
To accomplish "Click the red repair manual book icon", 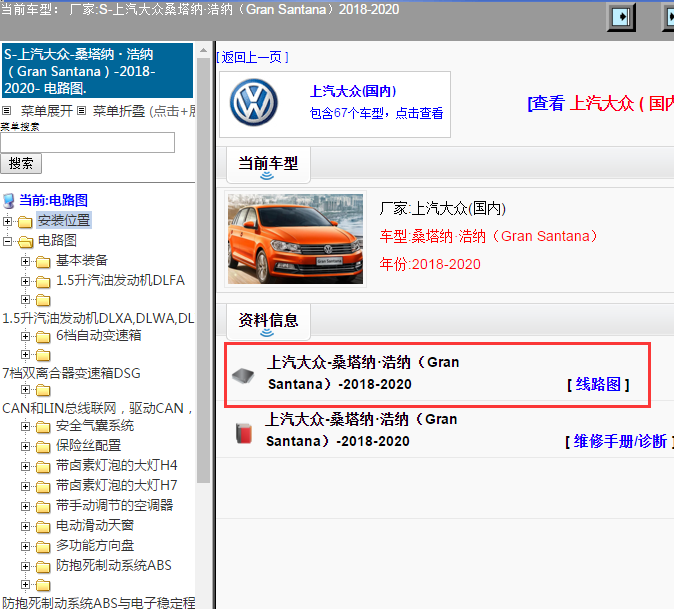I will pos(244,432).
